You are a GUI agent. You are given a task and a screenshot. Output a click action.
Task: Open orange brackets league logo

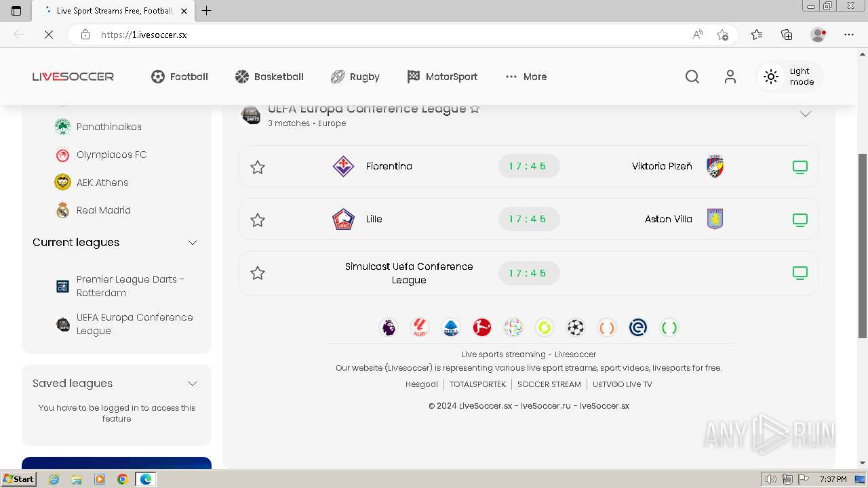(607, 328)
